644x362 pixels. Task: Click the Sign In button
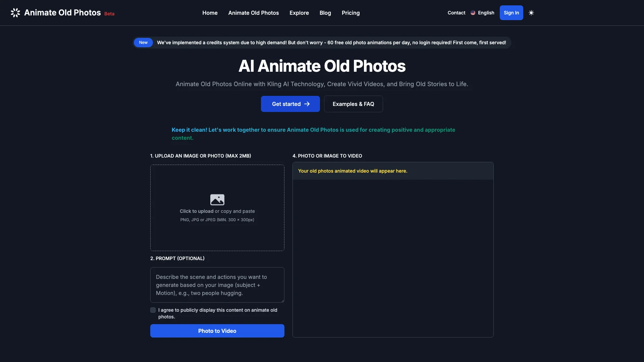click(511, 13)
